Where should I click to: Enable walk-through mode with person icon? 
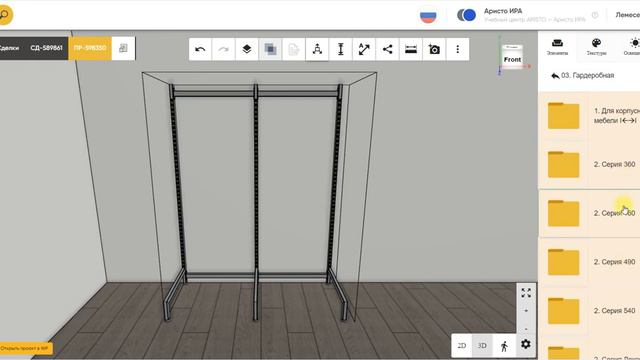tap(504, 346)
